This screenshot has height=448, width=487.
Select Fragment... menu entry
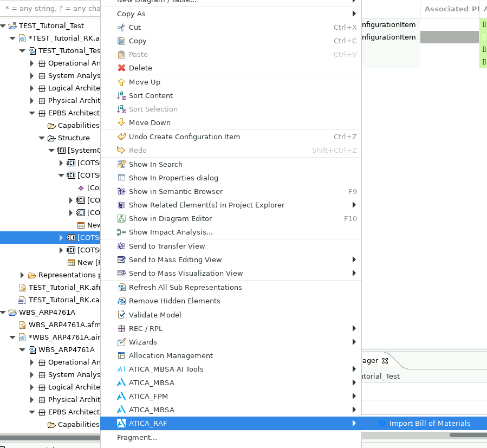tap(231, 438)
